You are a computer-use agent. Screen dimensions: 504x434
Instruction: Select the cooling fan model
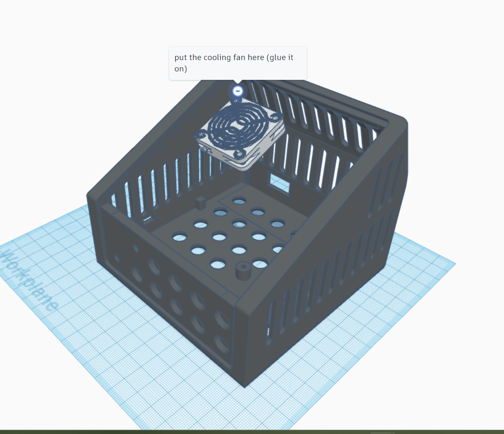[240, 134]
